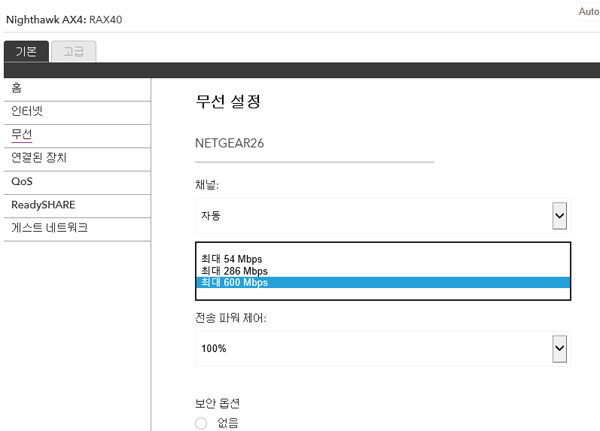
Task: Click the 자동 channel combo box
Action: pos(383,216)
